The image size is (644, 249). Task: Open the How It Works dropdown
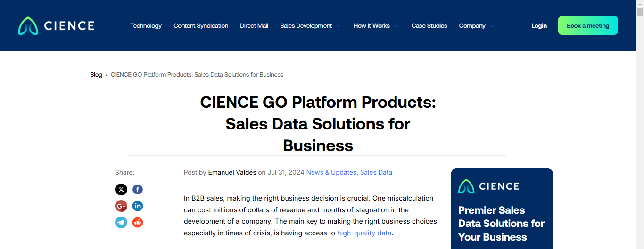(396, 26)
